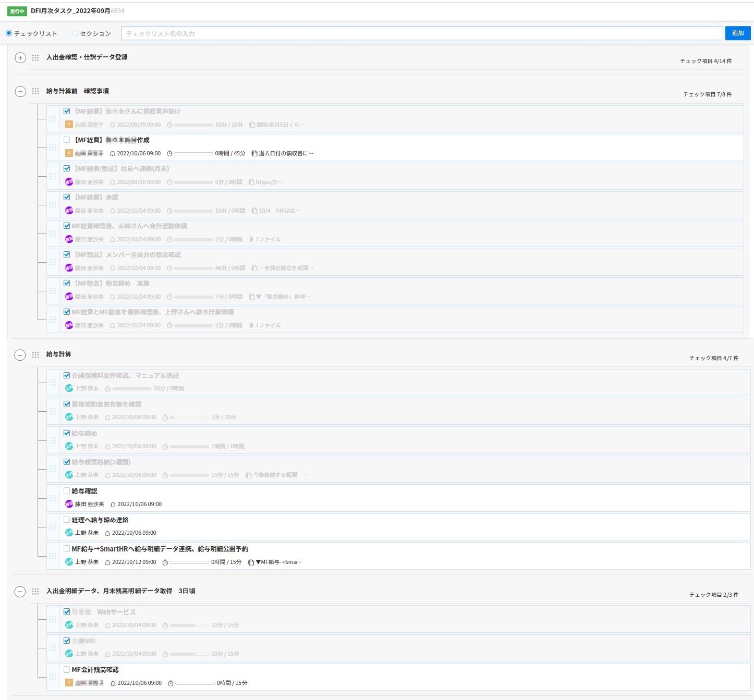Tick the MF会計残高確認 checkbox
This screenshot has height=700, width=754.
point(67,670)
